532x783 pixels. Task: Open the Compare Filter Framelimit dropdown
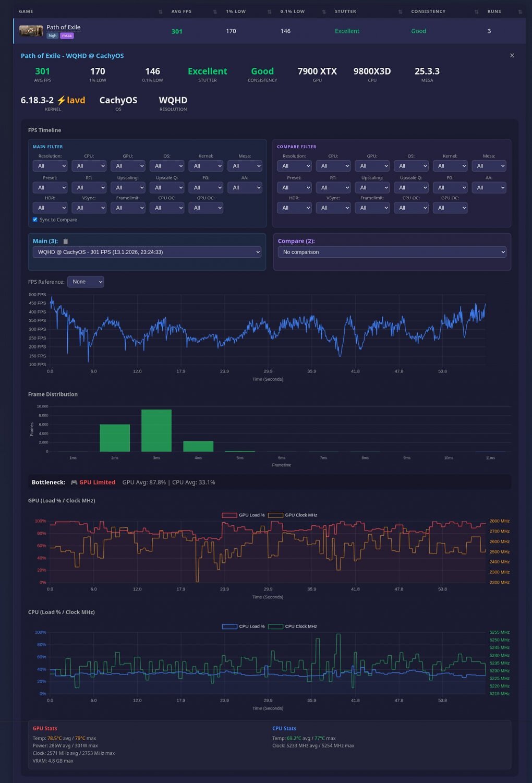click(x=372, y=208)
